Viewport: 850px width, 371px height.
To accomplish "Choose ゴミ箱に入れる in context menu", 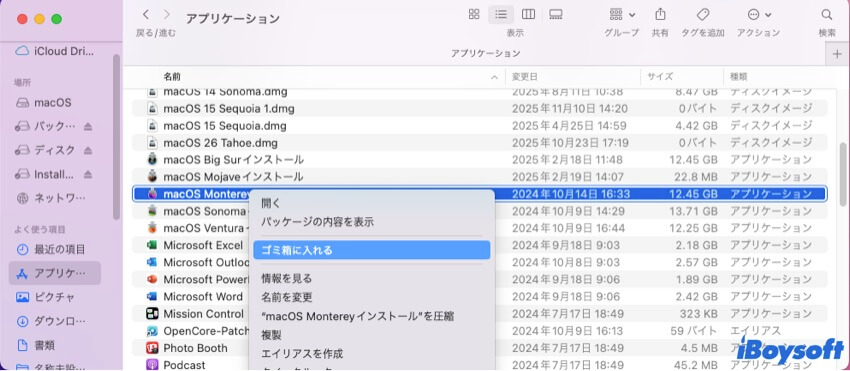I will coord(371,250).
